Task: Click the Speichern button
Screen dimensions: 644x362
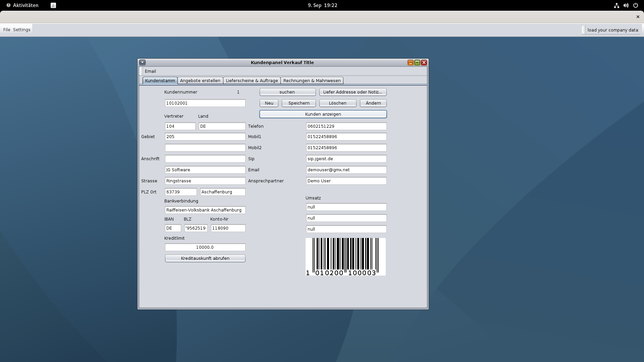Action: click(x=299, y=103)
